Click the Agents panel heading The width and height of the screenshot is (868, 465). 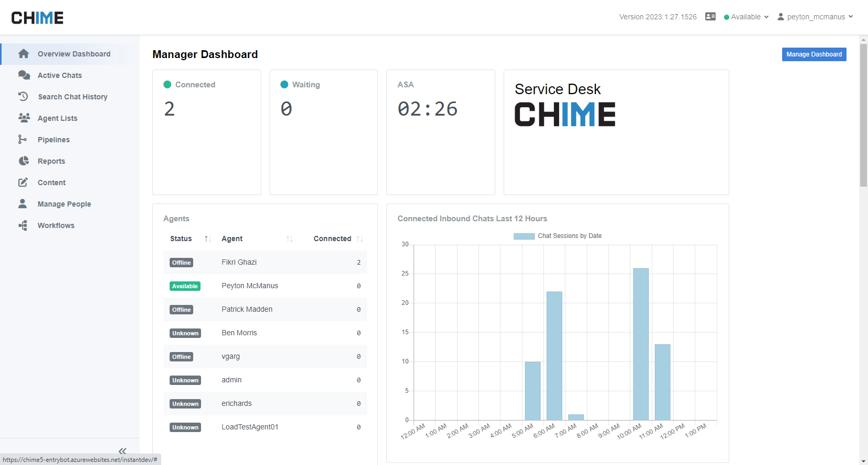[176, 219]
